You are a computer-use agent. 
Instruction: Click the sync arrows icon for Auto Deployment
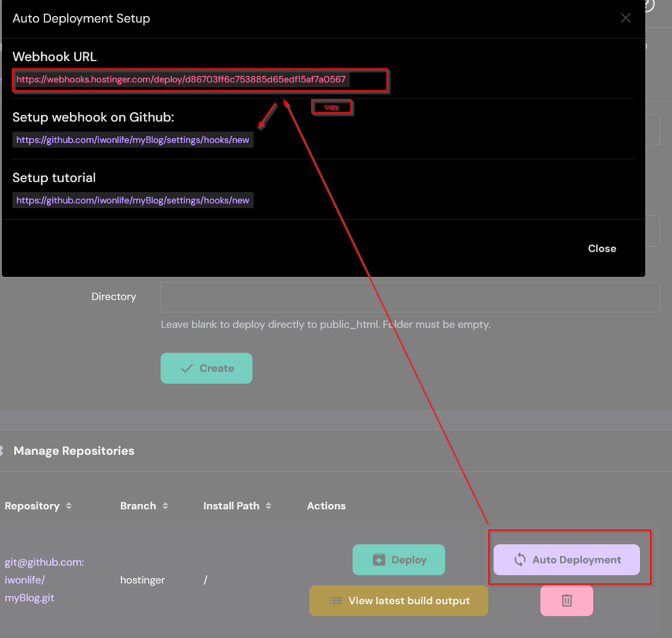pyautogui.click(x=520, y=560)
